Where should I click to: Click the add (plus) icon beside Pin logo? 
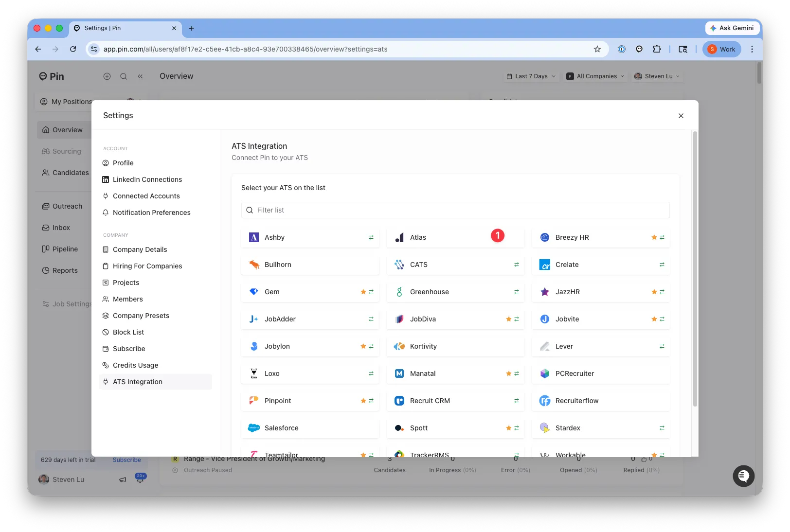pyautogui.click(x=107, y=76)
